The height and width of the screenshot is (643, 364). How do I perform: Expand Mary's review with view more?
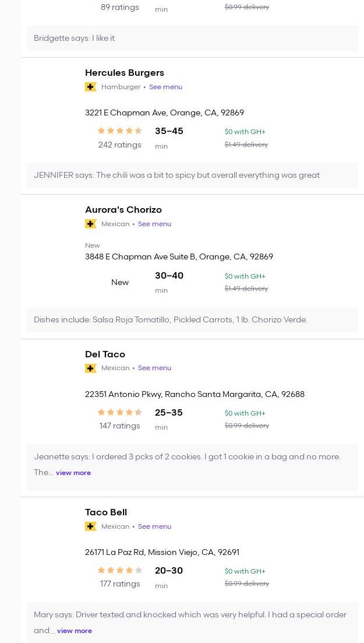point(75,631)
